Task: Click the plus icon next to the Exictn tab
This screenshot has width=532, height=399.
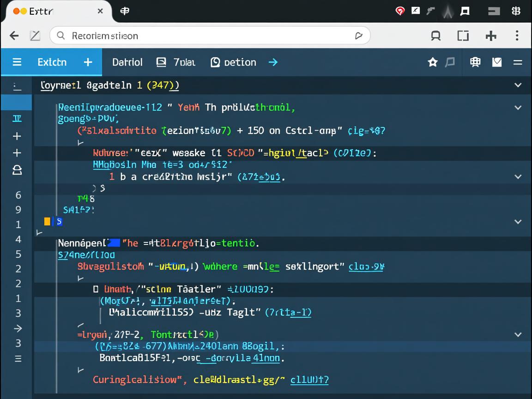Action: click(88, 62)
